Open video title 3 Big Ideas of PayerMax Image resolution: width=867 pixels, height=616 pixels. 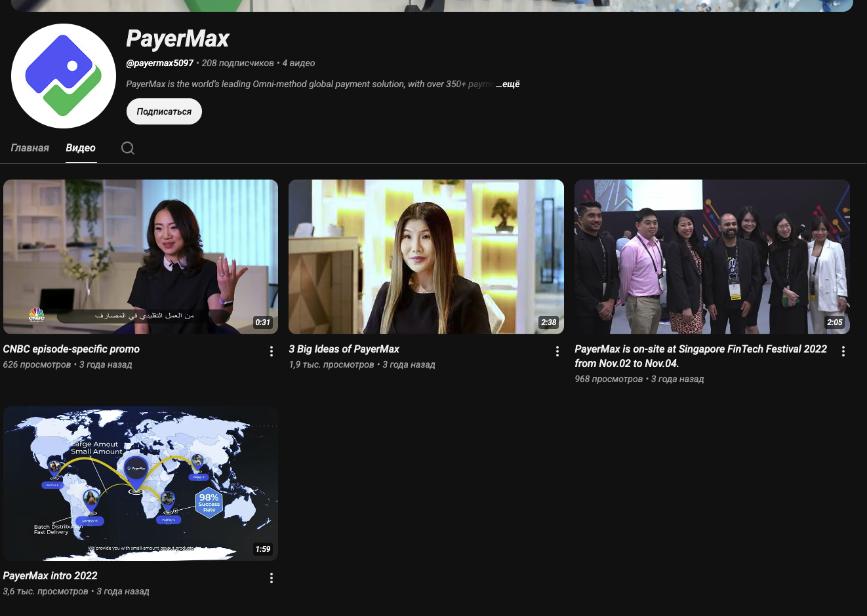click(x=344, y=349)
